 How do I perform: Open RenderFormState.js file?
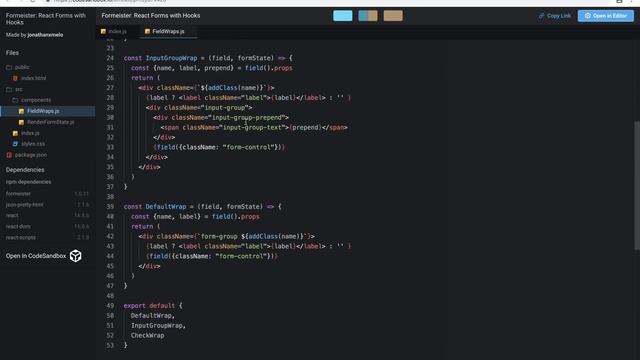[51, 122]
